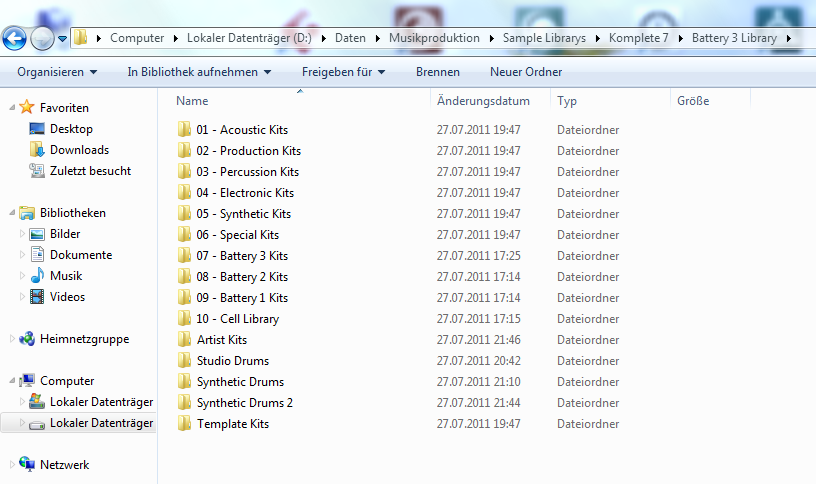
Task: Collapse the Favoriten tree section
Action: point(12,108)
